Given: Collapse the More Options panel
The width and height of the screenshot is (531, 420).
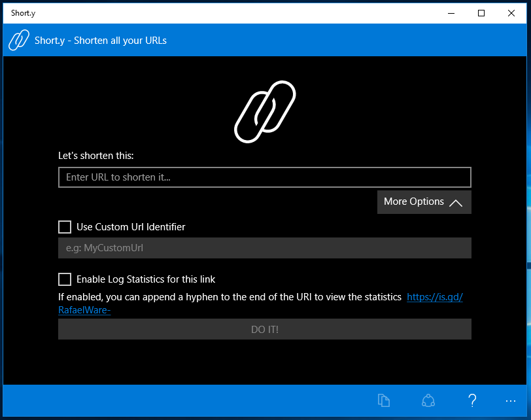Looking at the screenshot, I should click(424, 202).
